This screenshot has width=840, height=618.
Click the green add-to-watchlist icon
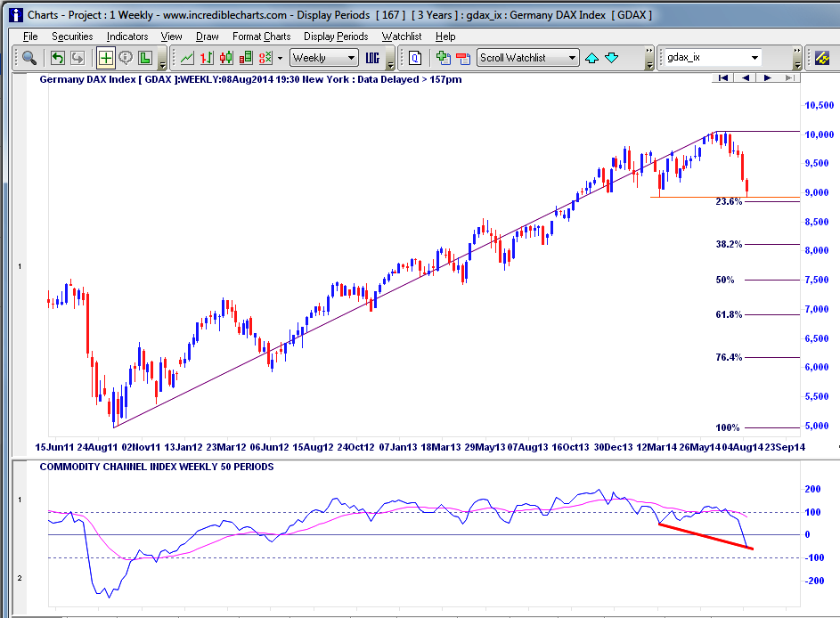pos(443,58)
